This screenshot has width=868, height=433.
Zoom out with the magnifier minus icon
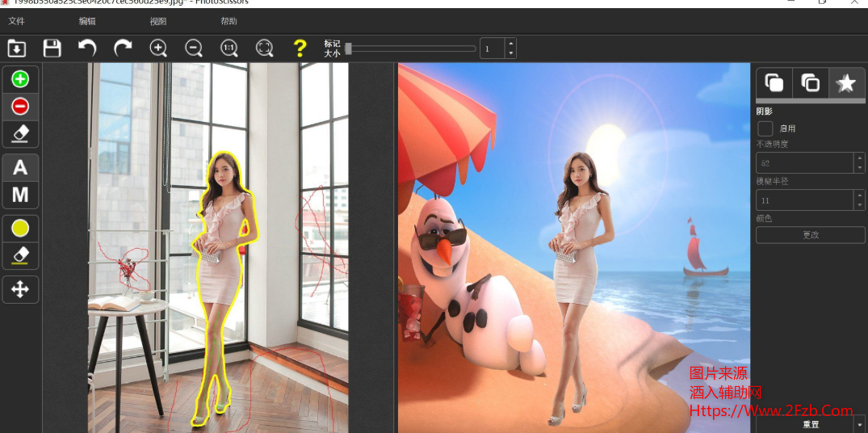click(x=194, y=48)
